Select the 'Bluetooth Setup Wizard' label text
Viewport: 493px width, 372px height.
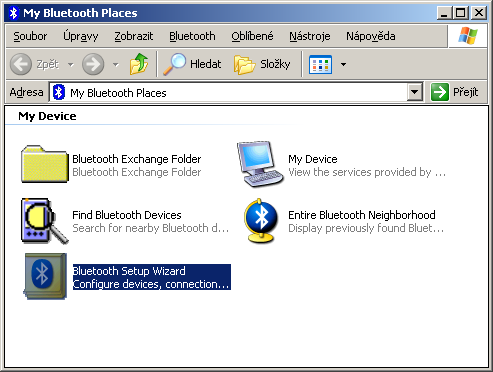pos(129,271)
